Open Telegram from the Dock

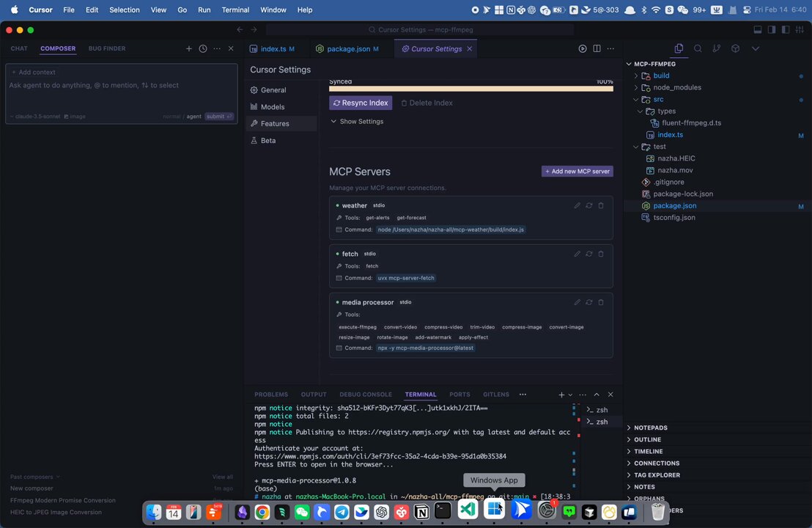point(342,512)
